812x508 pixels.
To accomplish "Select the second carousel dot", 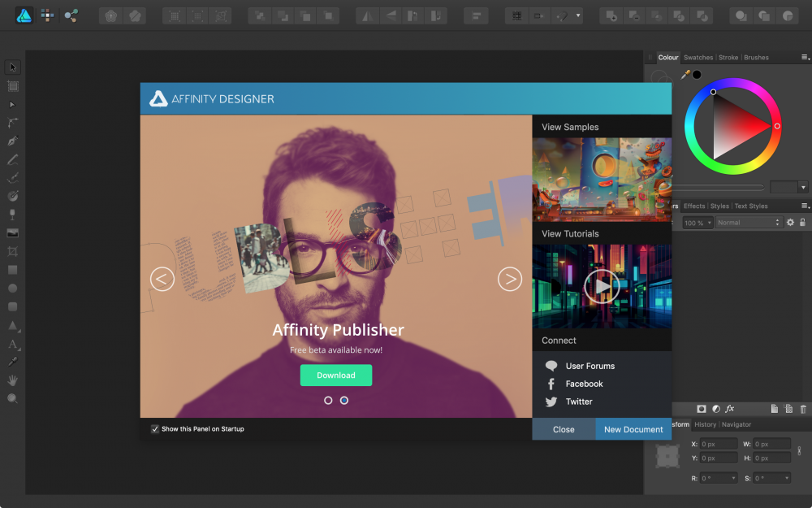I will (x=343, y=400).
